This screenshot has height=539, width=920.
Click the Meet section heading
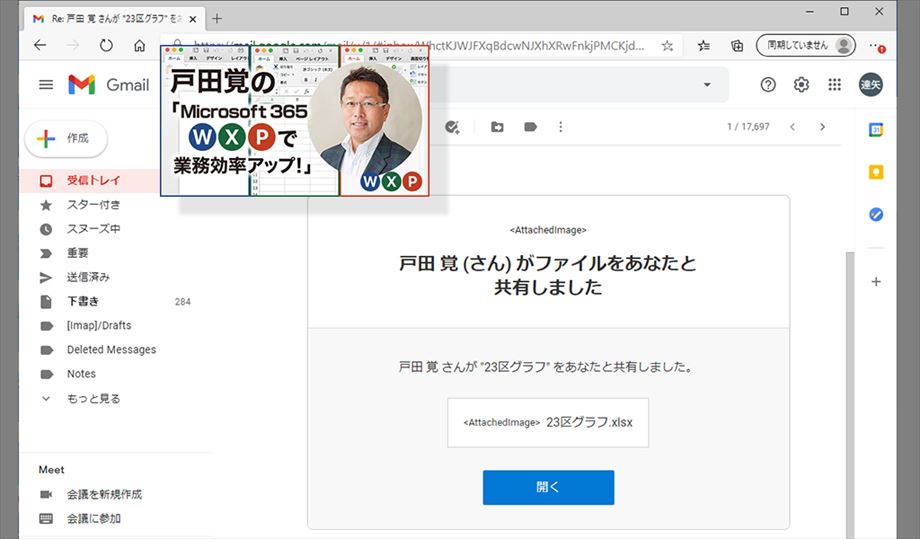coord(52,470)
